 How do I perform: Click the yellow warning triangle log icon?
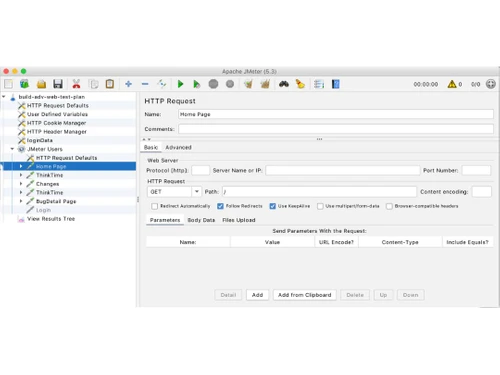coord(452,84)
